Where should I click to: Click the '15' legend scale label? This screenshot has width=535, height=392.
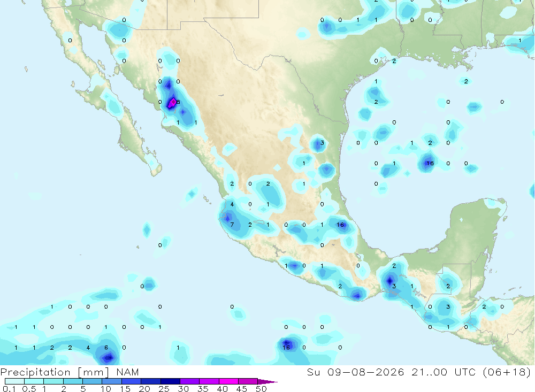tap(125, 389)
